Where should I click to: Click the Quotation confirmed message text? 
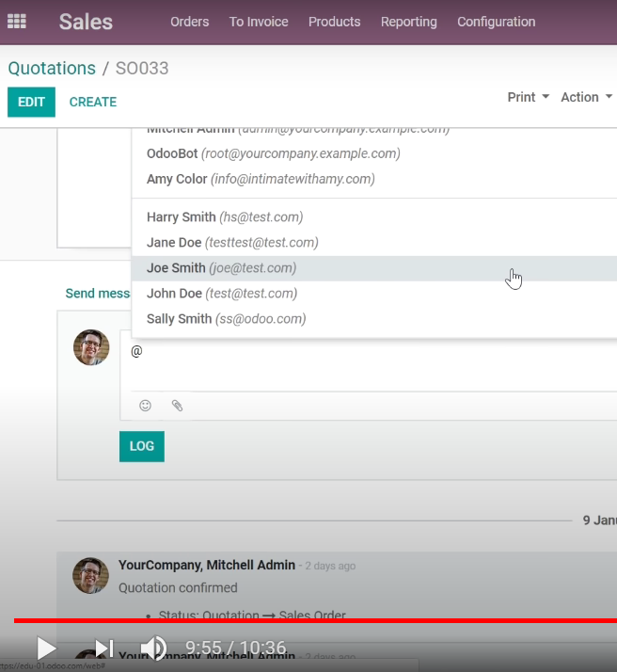point(178,587)
